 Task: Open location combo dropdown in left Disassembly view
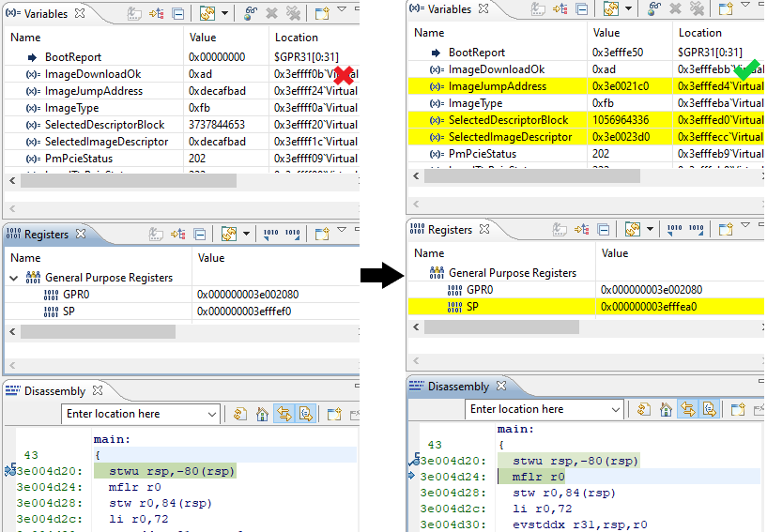pyautogui.click(x=212, y=414)
